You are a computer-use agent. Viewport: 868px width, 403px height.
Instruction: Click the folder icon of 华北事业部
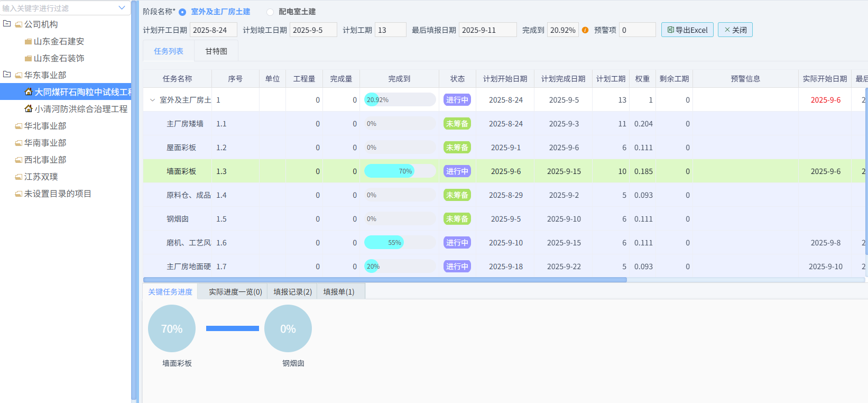[x=19, y=126]
